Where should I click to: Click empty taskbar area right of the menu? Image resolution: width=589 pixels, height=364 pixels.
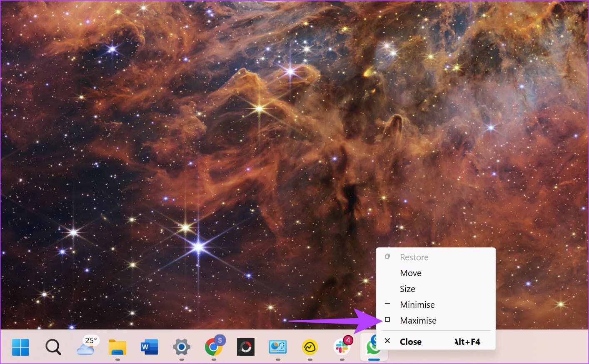(x=542, y=347)
